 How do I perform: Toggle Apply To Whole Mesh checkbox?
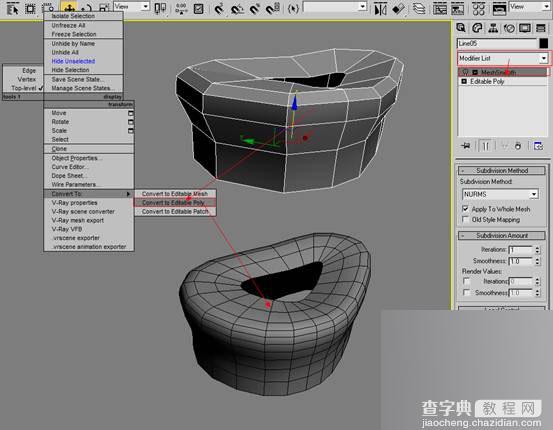point(466,209)
